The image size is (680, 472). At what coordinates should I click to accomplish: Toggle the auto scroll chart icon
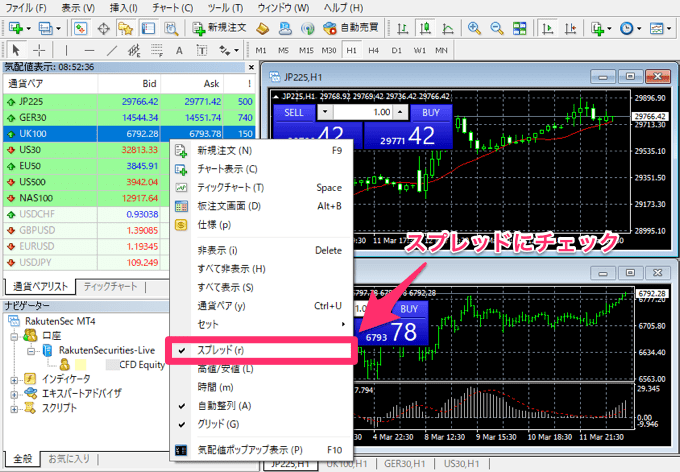point(548,29)
